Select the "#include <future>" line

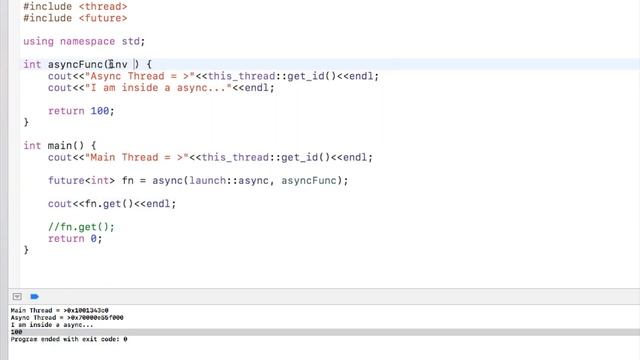(x=75, y=18)
